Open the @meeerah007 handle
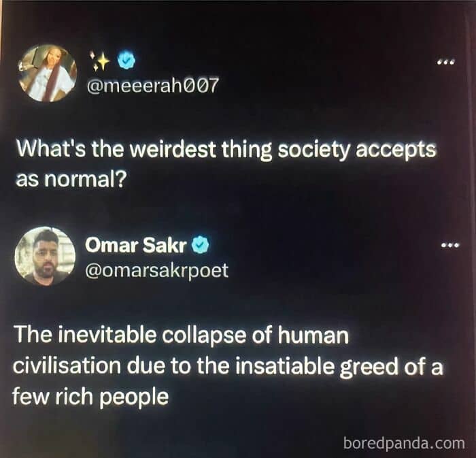The image size is (476, 458). [x=153, y=85]
